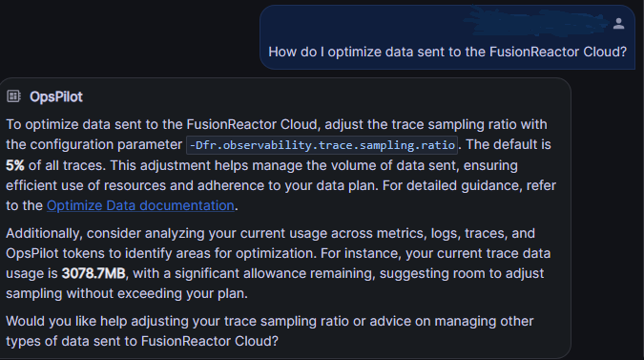This screenshot has height=360, width=644.
Task: Click the line starting "Additionally, consider analyzing"
Action: point(270,233)
